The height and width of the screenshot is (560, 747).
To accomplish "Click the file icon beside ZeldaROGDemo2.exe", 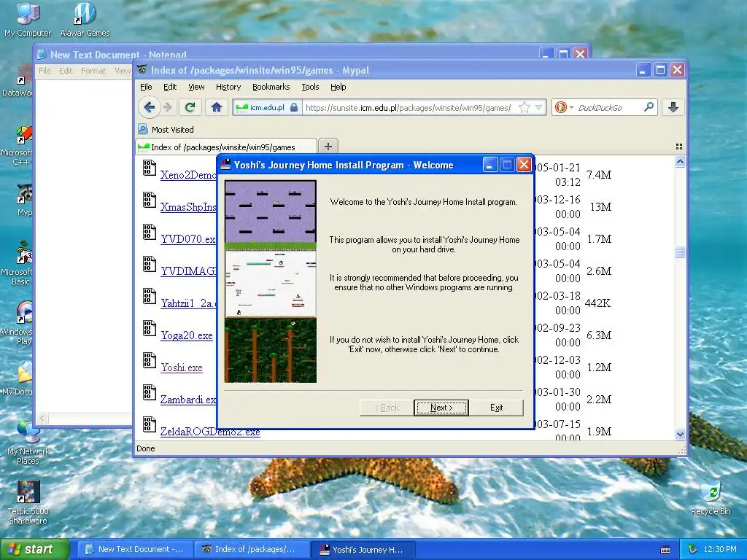I will [x=149, y=425].
